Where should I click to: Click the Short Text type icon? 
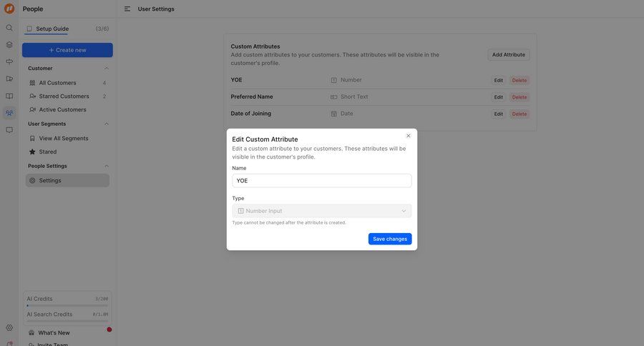point(334,97)
